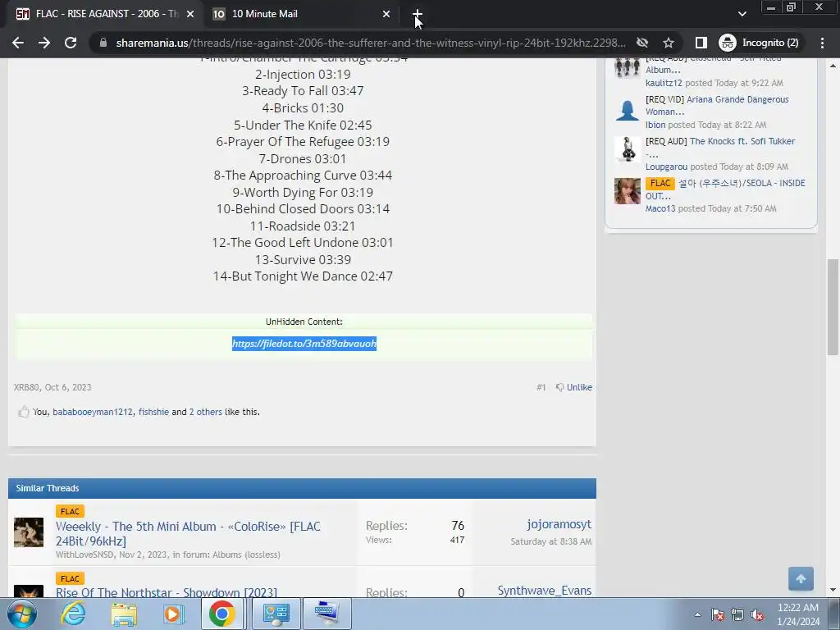Click the Action Center flag icon
The image size is (840, 630).
pos(718,614)
